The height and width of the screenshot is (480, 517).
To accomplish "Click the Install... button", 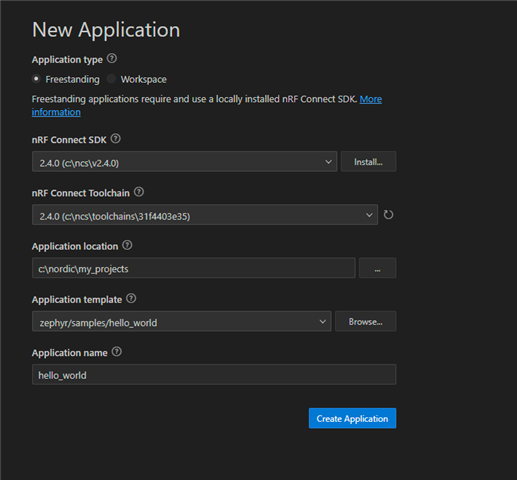I will click(368, 162).
